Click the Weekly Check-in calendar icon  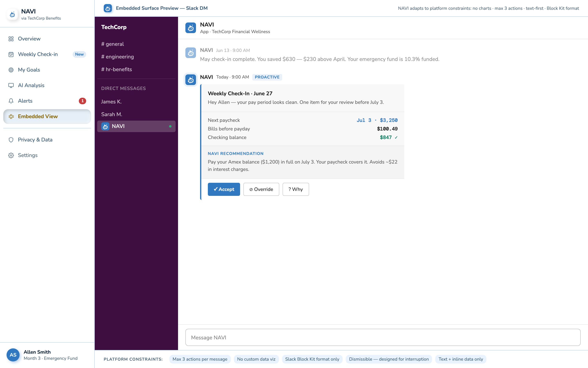[11, 54]
